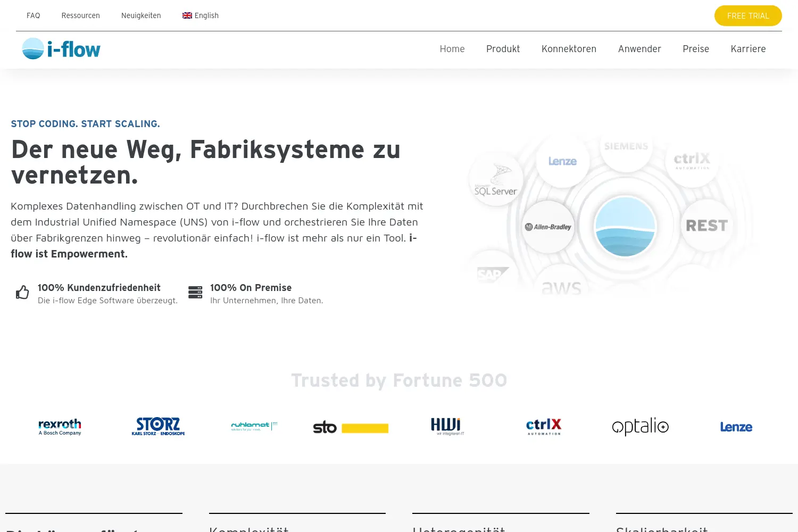Click the '100% On Premise' heading

click(251, 288)
